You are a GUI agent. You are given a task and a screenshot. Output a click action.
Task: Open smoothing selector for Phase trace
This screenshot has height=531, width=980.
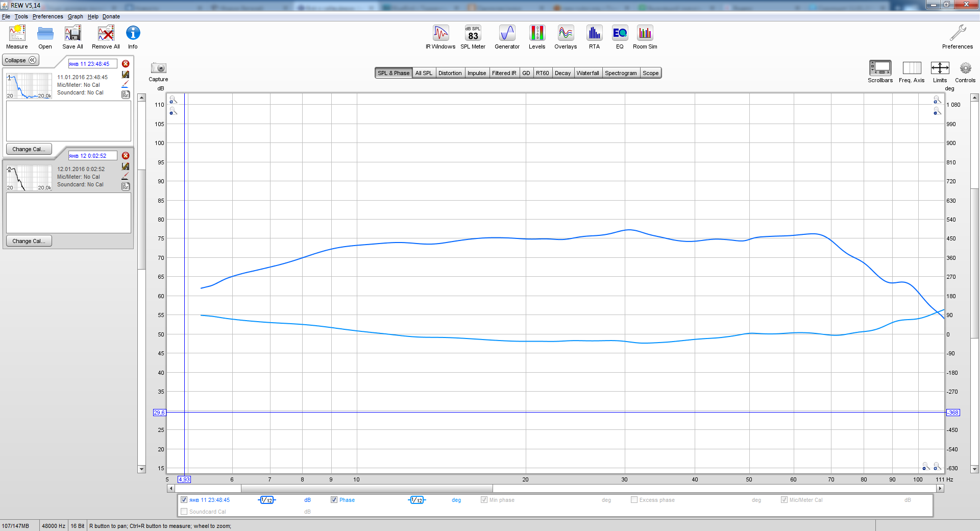417,500
